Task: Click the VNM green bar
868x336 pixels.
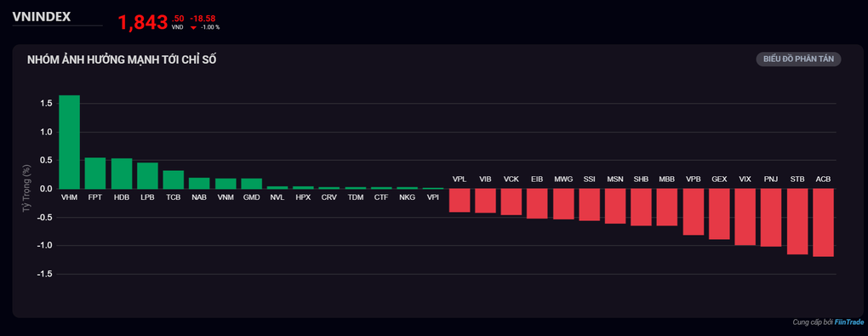Action: click(x=226, y=183)
